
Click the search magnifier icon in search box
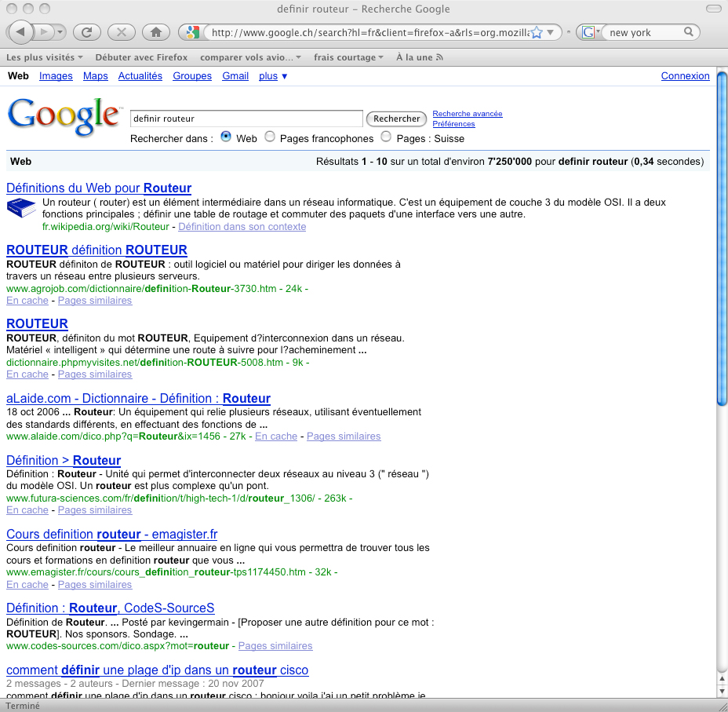(x=689, y=32)
